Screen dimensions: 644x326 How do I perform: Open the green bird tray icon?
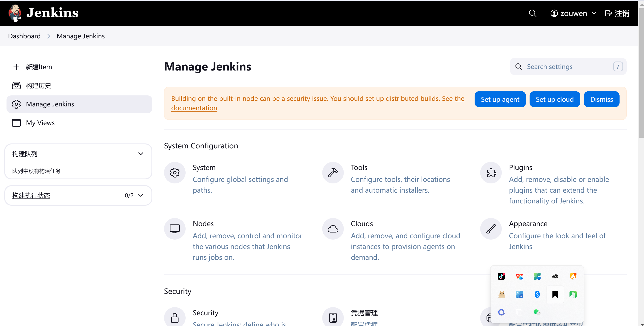tap(573, 294)
